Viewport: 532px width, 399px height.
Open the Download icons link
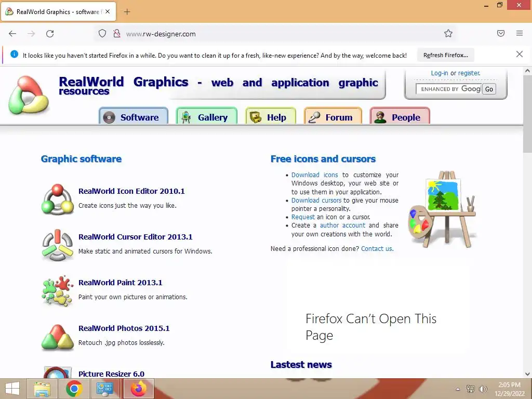314,175
